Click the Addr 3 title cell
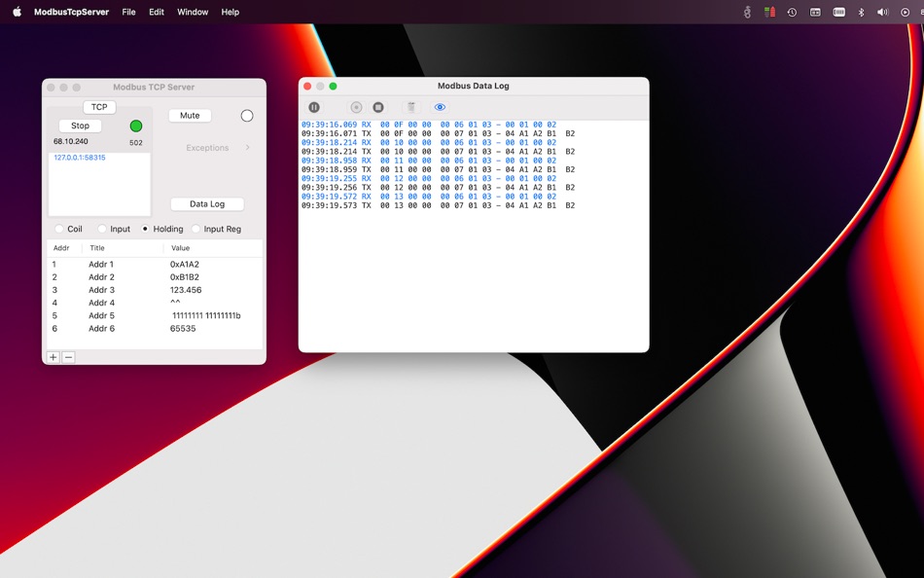The width and height of the screenshot is (924, 578). (101, 290)
